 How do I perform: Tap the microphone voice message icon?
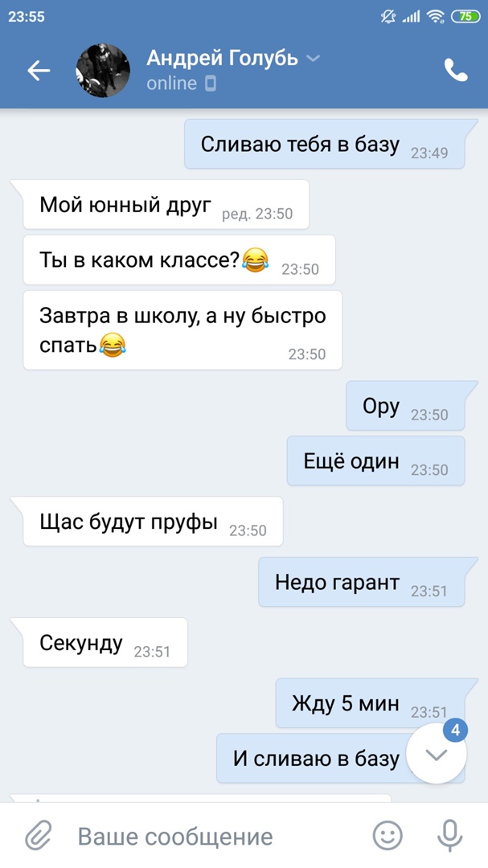click(x=449, y=836)
